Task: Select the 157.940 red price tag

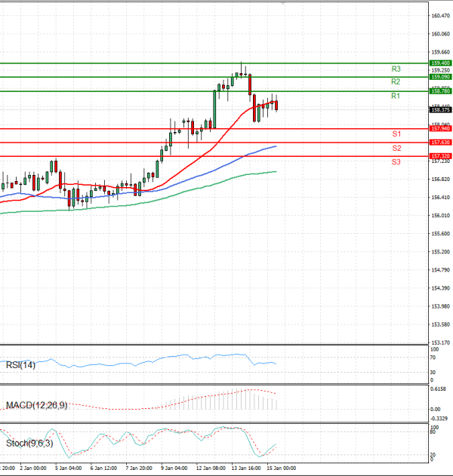Action: point(440,129)
